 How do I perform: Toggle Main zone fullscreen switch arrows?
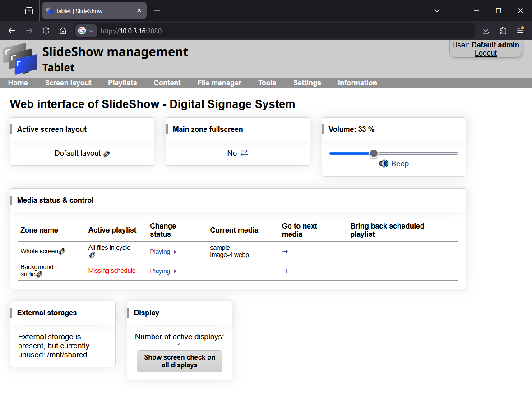244,153
